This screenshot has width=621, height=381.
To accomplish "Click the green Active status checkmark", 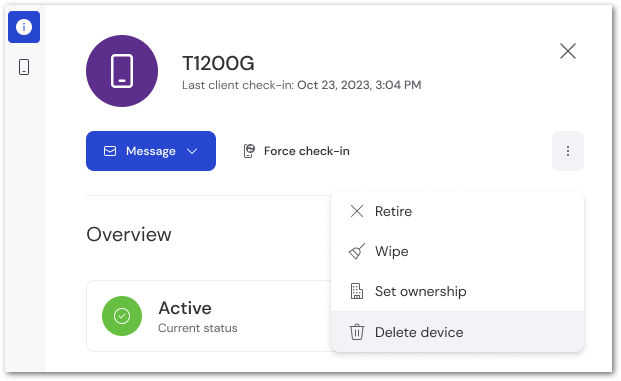I will [x=122, y=316].
